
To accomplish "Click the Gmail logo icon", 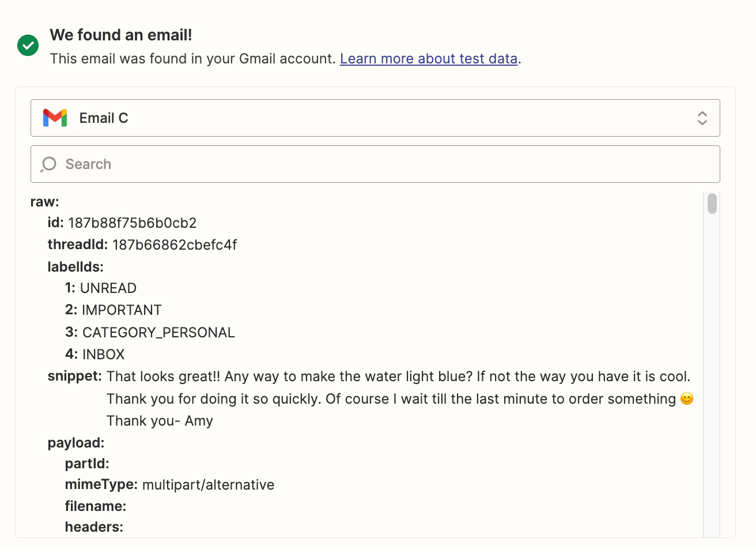I will [x=55, y=118].
